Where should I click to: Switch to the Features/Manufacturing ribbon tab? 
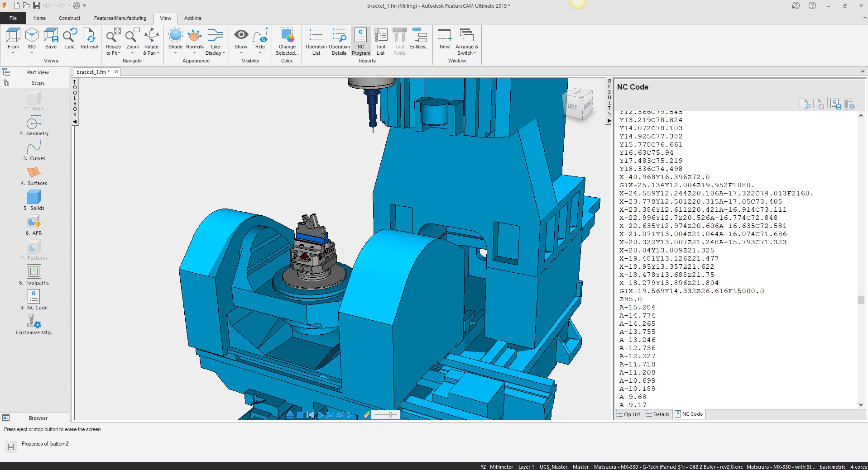[120, 18]
